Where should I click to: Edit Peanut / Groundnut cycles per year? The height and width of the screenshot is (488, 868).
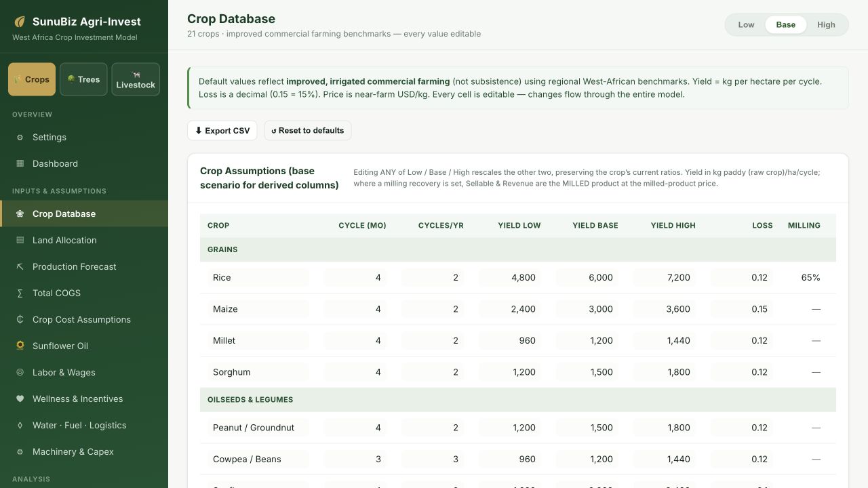point(433,428)
